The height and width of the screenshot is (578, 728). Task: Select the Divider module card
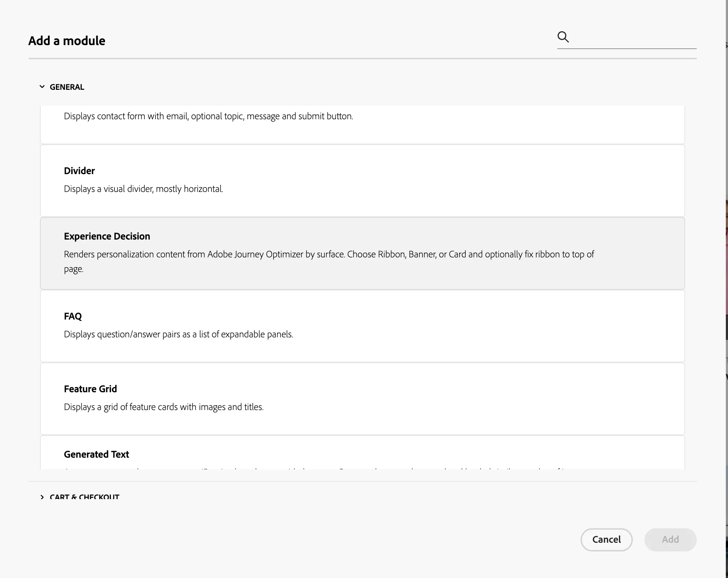click(x=362, y=180)
